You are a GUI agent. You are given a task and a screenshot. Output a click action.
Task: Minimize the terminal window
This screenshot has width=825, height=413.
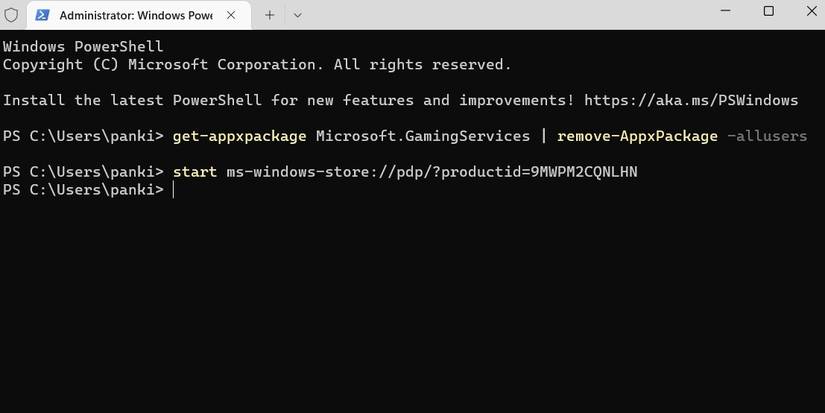723,12
